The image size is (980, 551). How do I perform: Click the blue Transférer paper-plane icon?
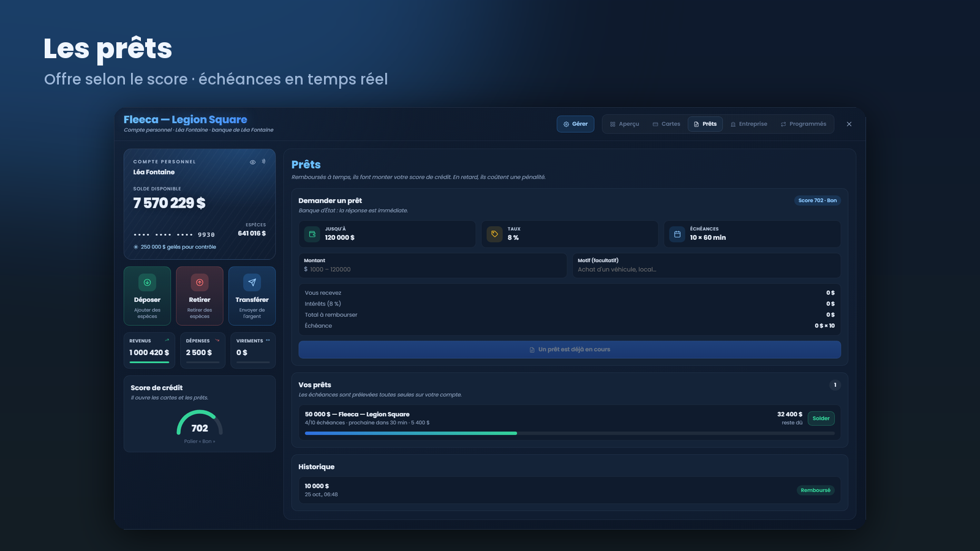(252, 282)
